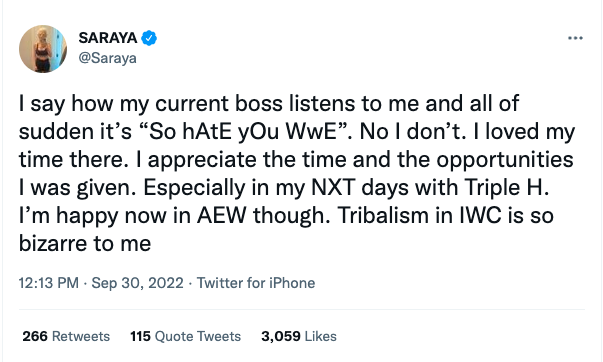The width and height of the screenshot is (603, 362).
Task: Click the Sep 30, 2022 date
Action: tap(137, 283)
